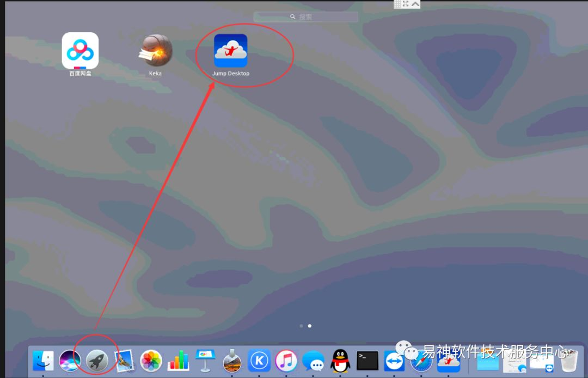588x378 pixels.
Task: Click the Launchpad 搜索 search field
Action: tap(306, 17)
